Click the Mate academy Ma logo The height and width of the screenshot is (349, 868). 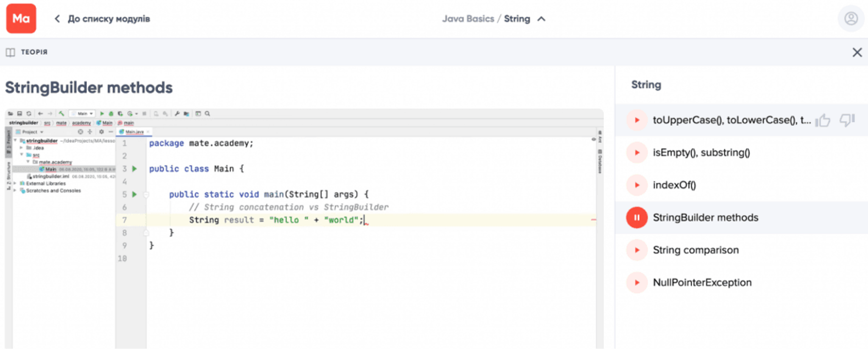(21, 19)
